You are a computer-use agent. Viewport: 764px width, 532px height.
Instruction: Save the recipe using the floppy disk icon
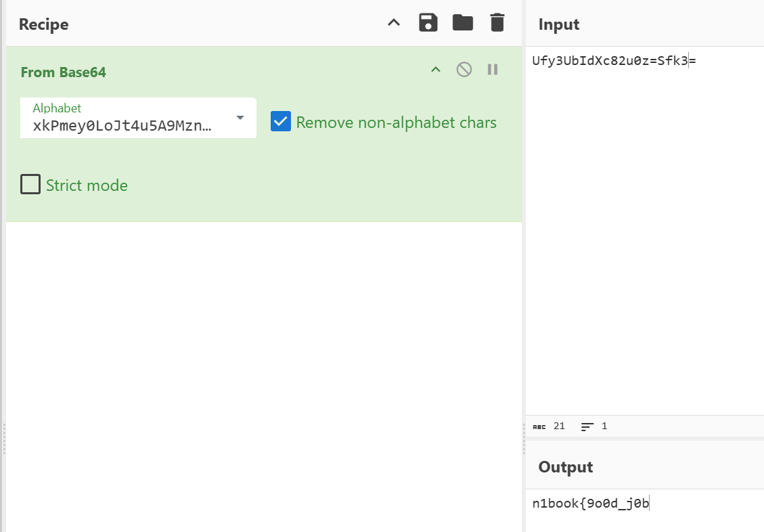[x=428, y=22]
